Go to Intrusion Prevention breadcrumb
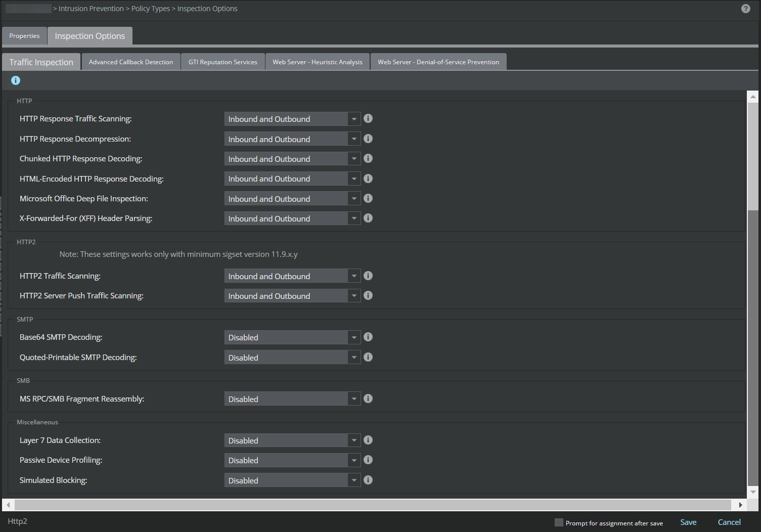The height and width of the screenshot is (532, 761). pyautogui.click(x=91, y=9)
